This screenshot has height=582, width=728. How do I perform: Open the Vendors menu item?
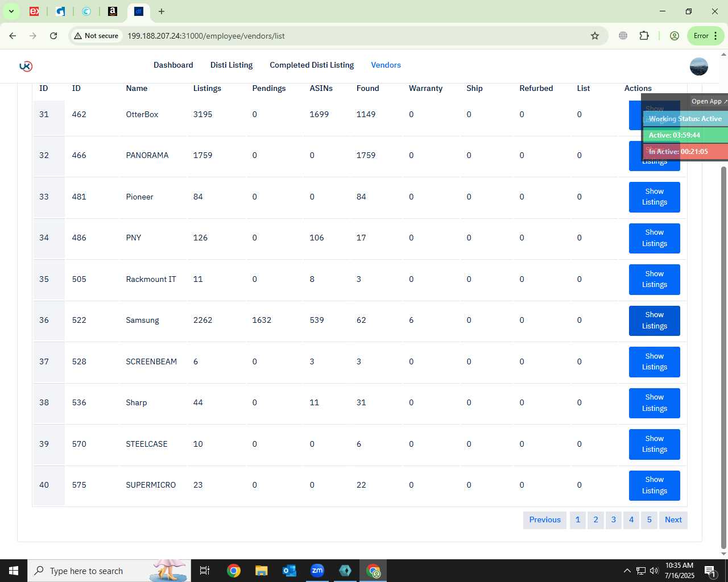coord(386,65)
